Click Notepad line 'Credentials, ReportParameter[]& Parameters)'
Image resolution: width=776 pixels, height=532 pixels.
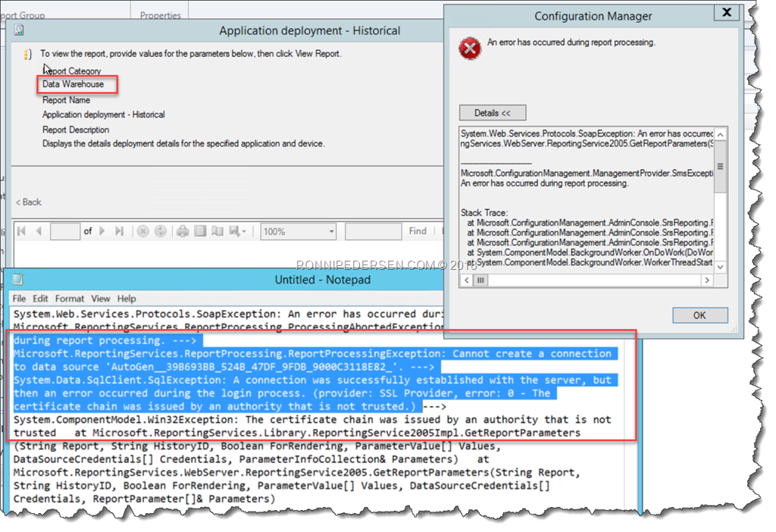point(144,499)
